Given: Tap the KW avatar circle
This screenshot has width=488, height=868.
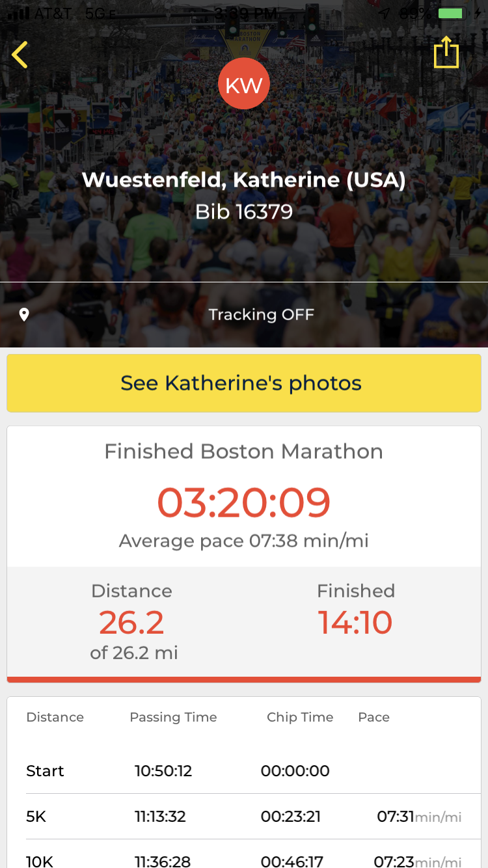Looking at the screenshot, I should coord(244,85).
